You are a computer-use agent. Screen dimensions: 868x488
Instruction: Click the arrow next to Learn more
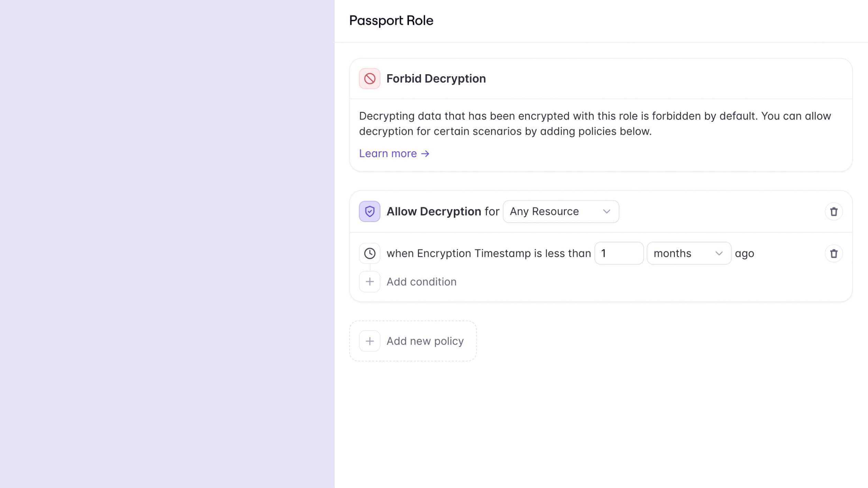pos(425,154)
